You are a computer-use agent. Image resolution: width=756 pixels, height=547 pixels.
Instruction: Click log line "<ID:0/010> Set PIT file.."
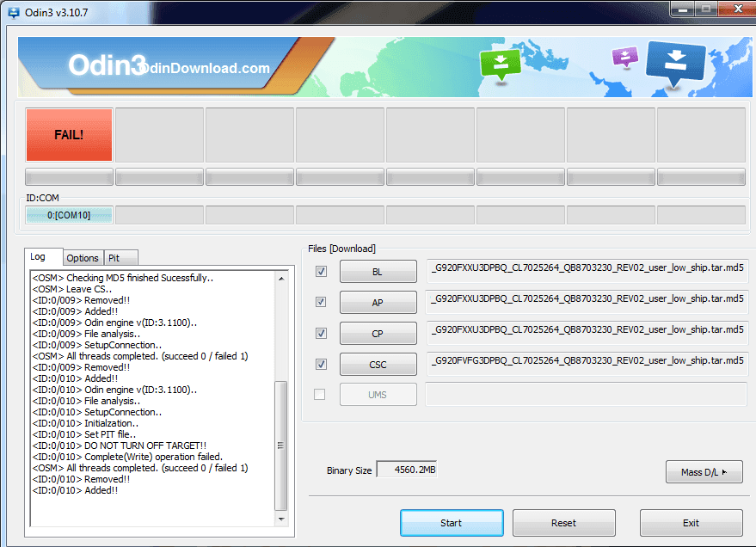click(84, 434)
